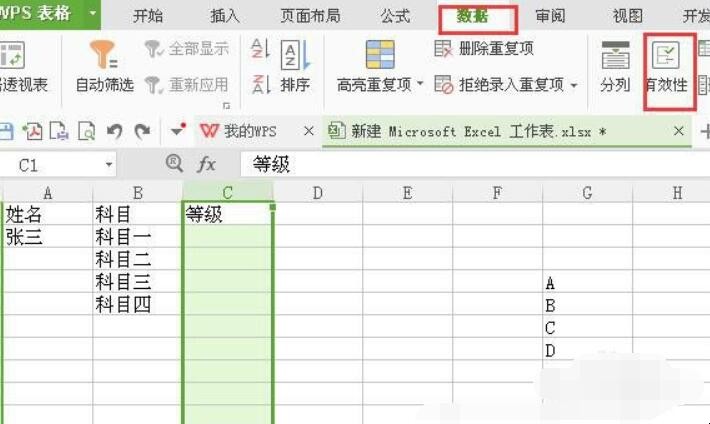
Task: Click the fx insert function icon
Action: (x=206, y=164)
